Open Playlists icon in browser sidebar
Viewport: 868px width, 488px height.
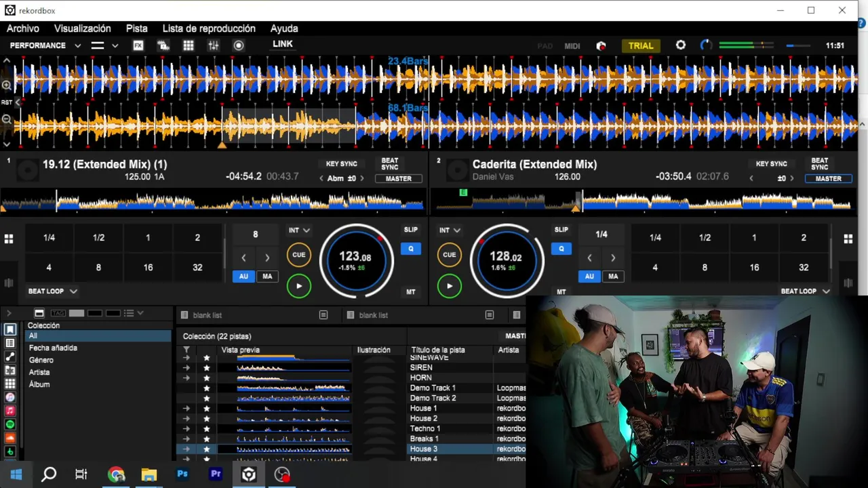10,344
